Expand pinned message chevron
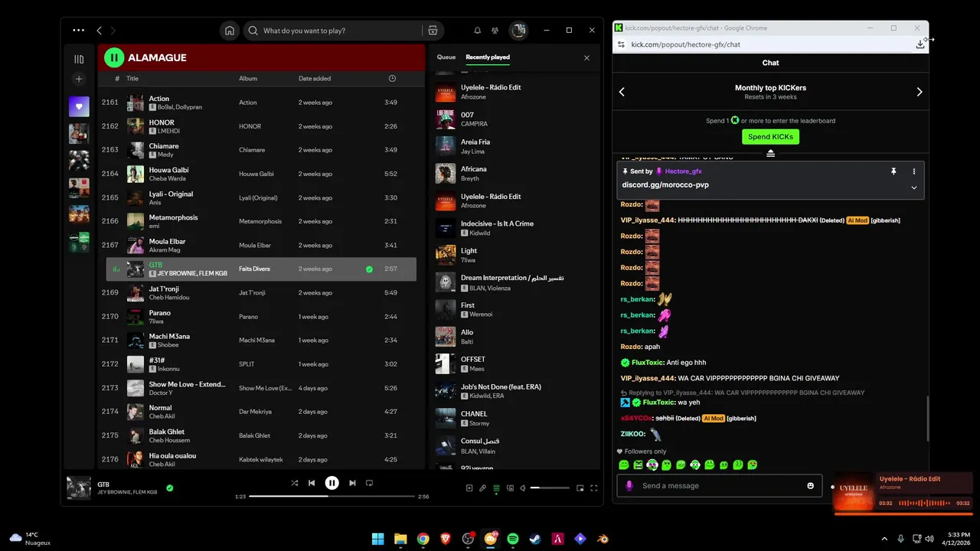The image size is (980, 551). [913, 187]
